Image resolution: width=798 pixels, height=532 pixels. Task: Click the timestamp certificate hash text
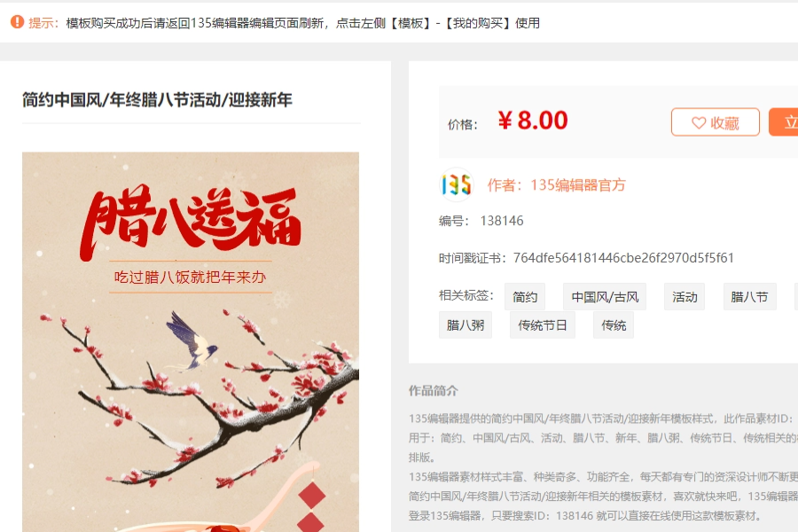623,258
